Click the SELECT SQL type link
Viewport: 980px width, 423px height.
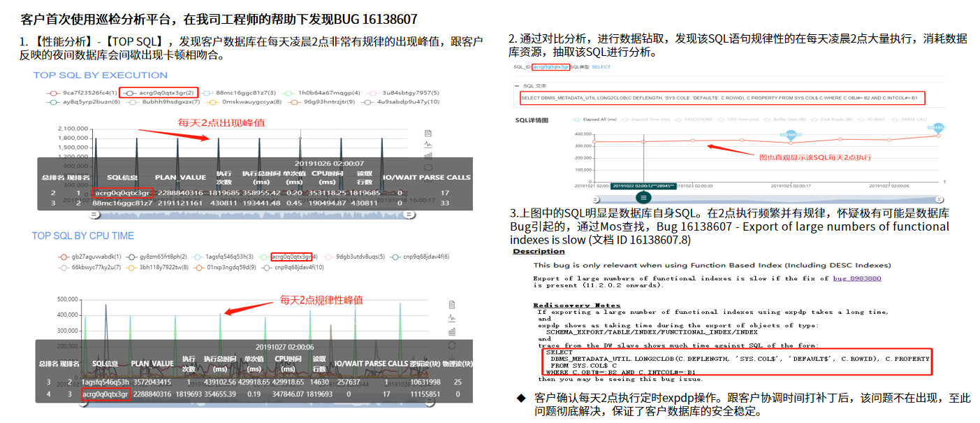point(601,67)
